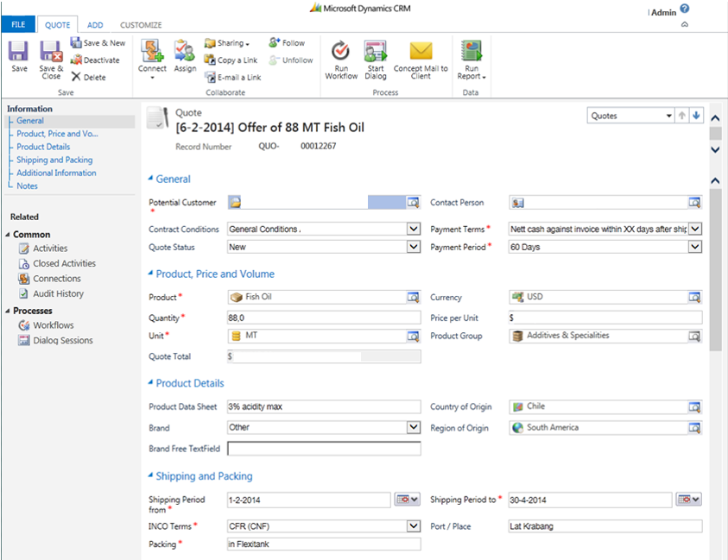
Task: Go to Shipping and Packing navigation link
Action: [x=54, y=160]
